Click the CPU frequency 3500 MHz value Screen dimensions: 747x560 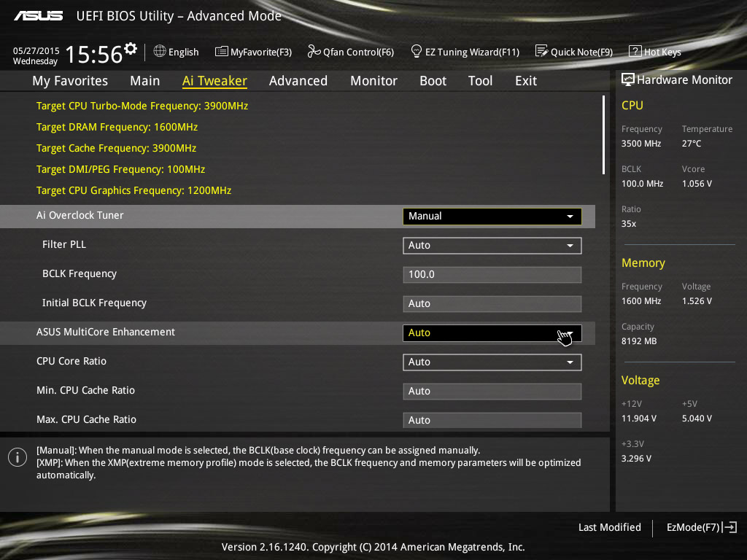641,144
